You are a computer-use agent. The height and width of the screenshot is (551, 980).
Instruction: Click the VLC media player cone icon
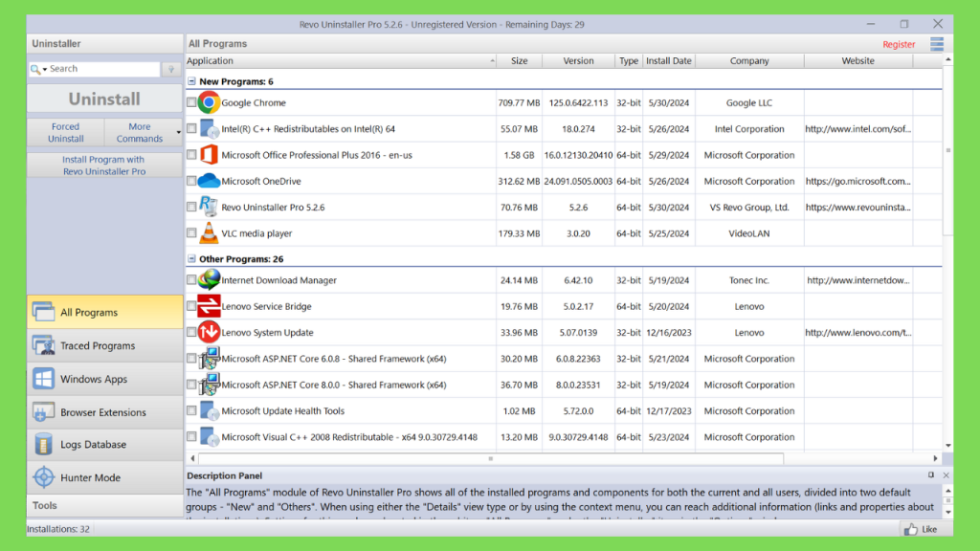[x=209, y=233]
